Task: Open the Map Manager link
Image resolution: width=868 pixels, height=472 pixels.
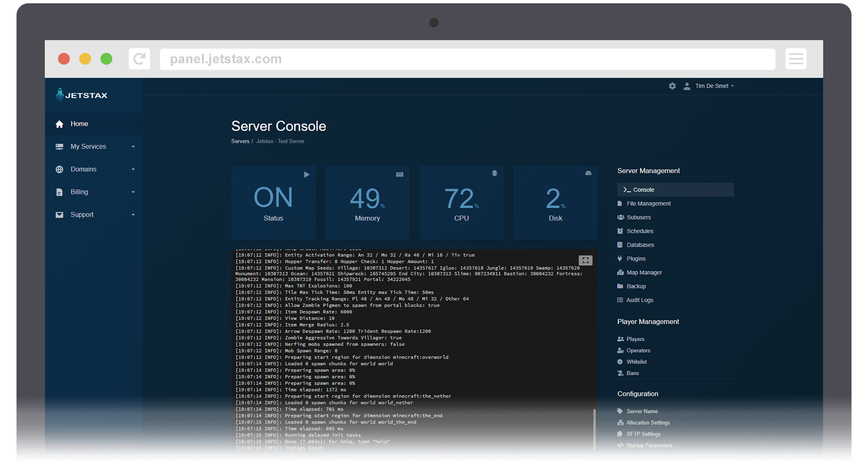Action: 644,272
